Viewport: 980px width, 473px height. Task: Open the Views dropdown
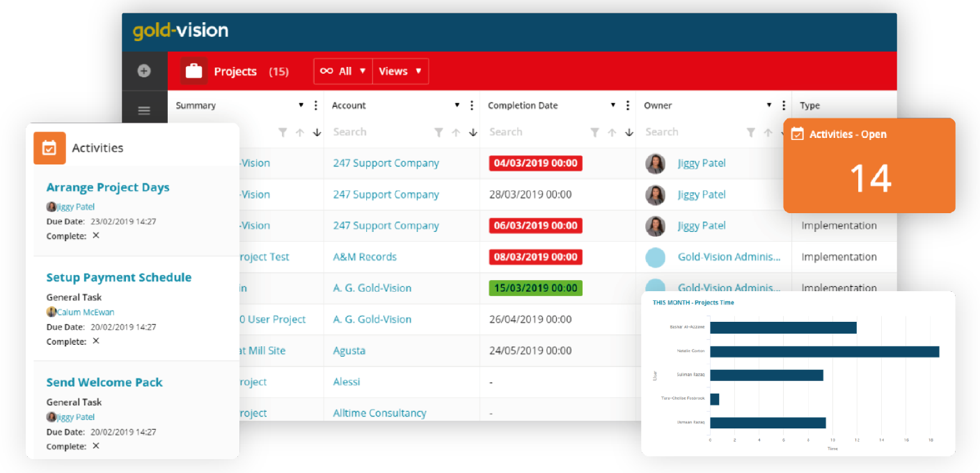point(400,71)
